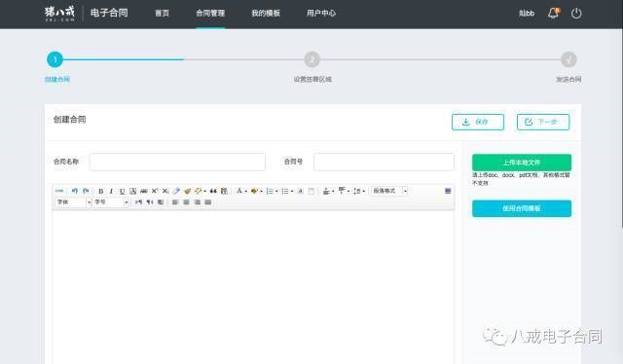Screen dimensions: 623x364
Task: Click the auto typeset icon
Action: click(198, 191)
